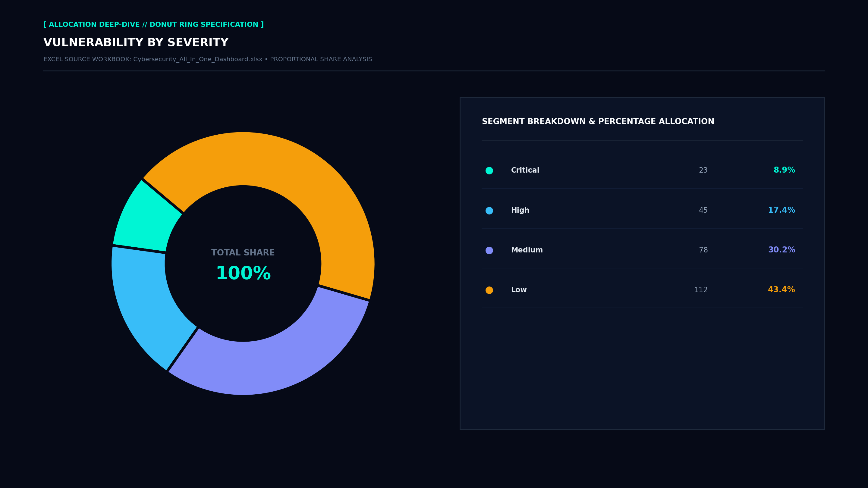Click the '30.2%' percentage
Viewport: 868px width, 488px height.
tap(782, 250)
